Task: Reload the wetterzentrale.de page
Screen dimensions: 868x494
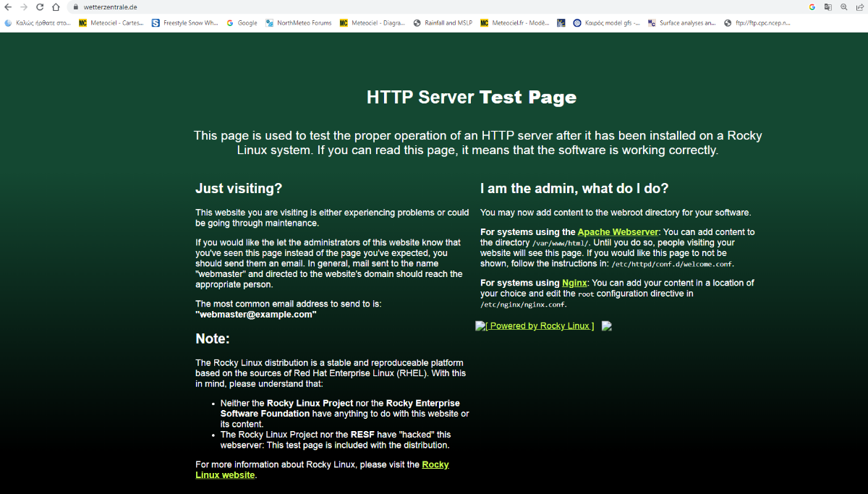Action: [40, 7]
